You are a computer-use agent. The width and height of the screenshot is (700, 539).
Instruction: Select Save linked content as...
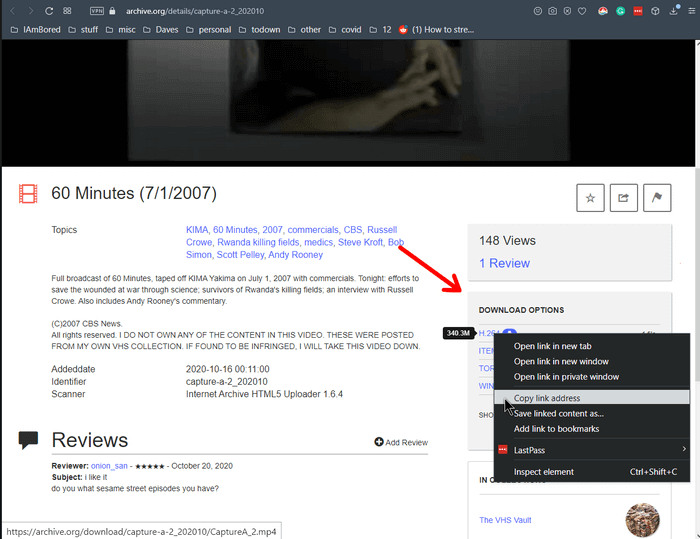592,414
